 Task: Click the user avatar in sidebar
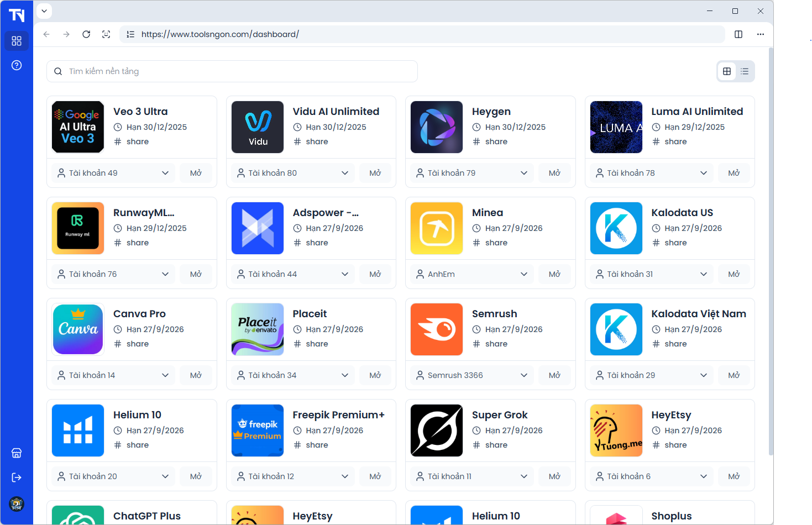tap(17, 503)
